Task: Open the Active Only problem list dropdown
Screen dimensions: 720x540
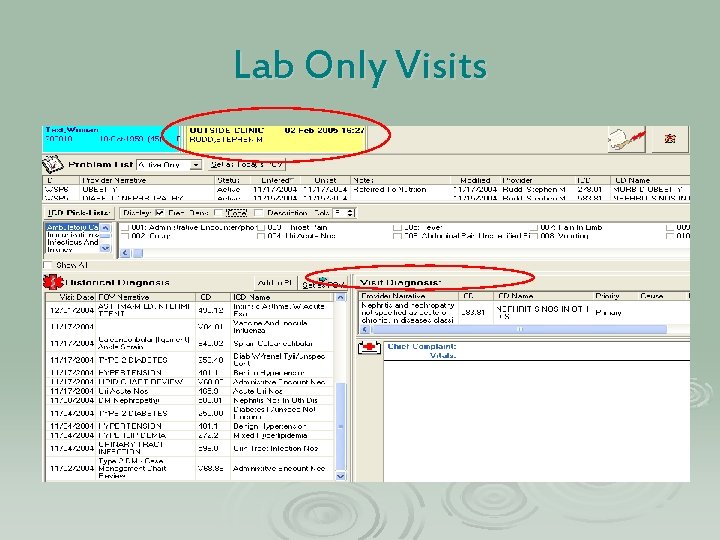Action: click(196, 165)
